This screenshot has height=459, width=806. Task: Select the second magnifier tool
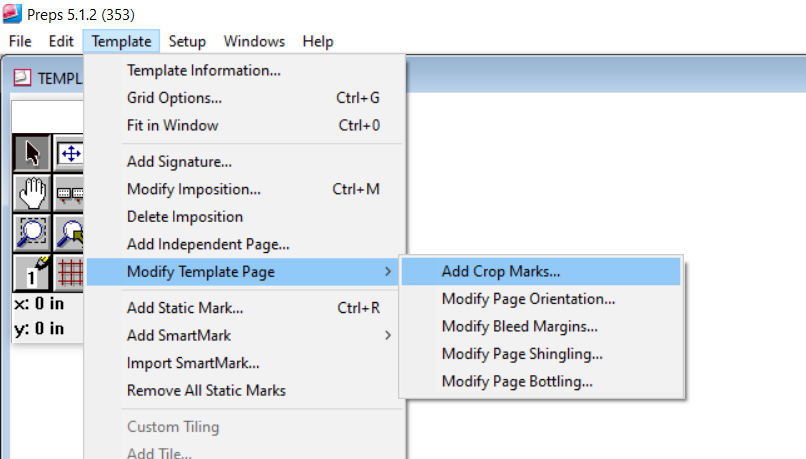tap(69, 233)
